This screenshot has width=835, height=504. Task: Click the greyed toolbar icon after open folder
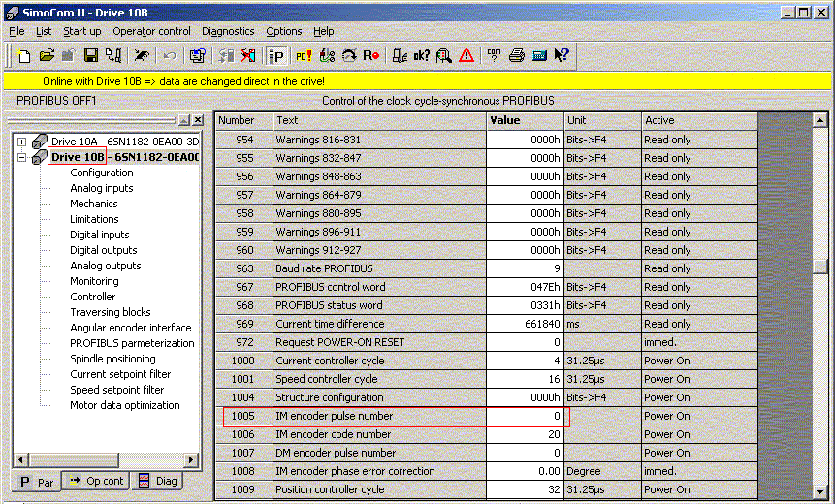pos(68,55)
